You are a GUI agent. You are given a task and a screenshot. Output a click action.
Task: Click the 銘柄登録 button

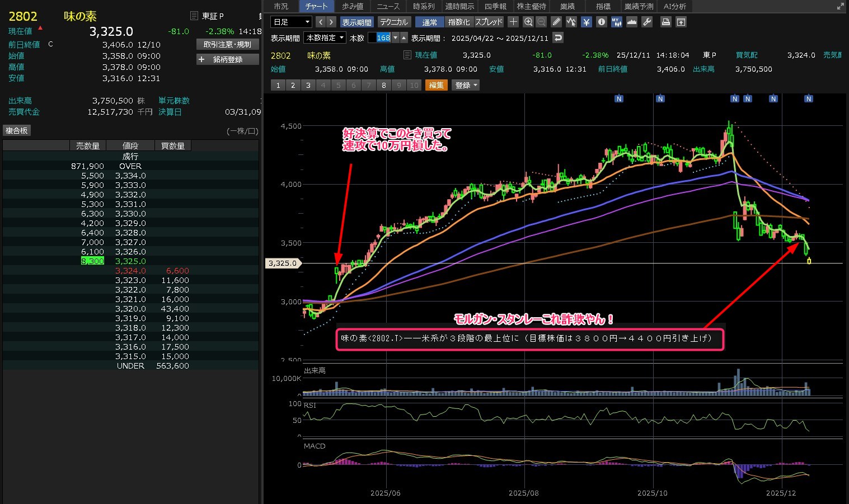coord(227,59)
